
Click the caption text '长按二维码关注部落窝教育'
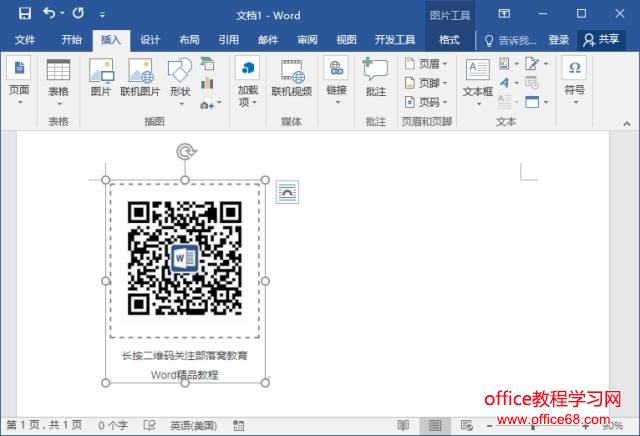coord(184,356)
